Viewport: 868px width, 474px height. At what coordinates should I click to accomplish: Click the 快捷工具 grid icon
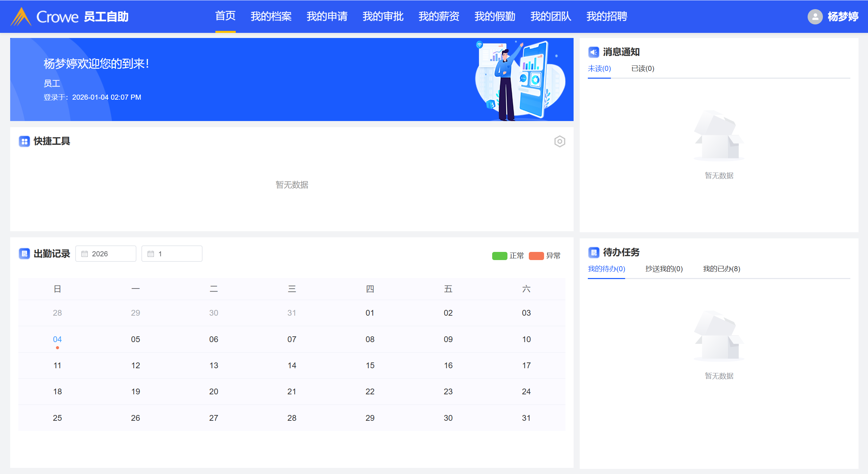pyautogui.click(x=24, y=141)
